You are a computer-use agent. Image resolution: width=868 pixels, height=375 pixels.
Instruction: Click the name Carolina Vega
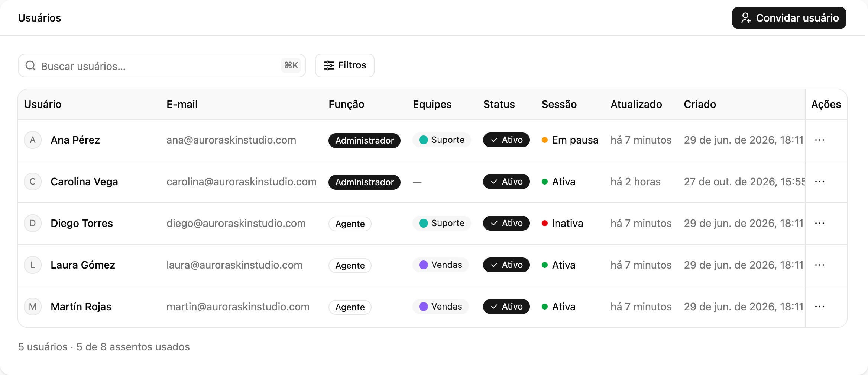84,182
